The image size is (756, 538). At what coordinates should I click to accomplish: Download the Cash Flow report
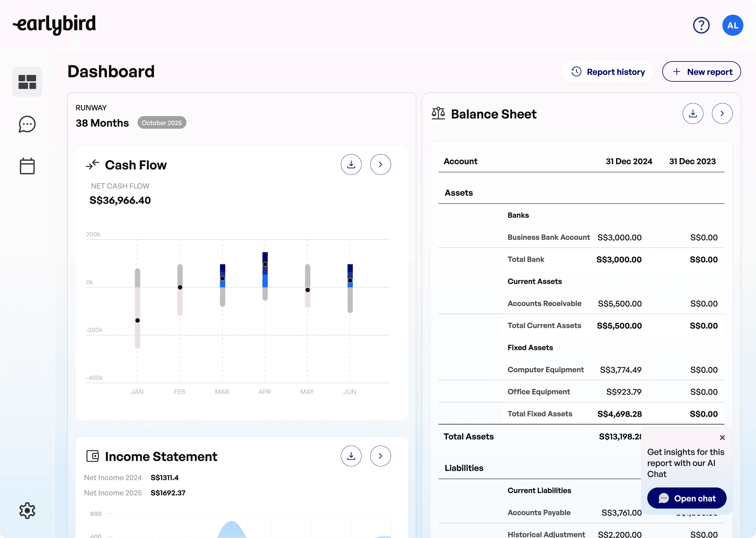coord(351,164)
